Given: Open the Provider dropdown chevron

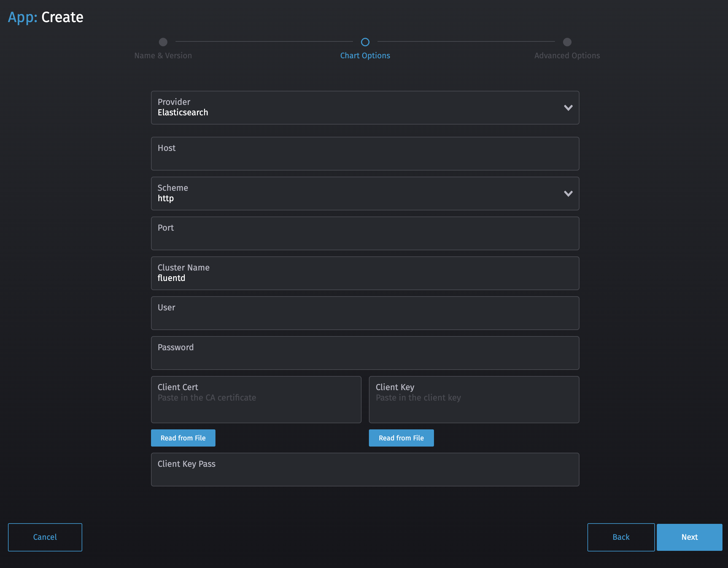Looking at the screenshot, I should click(x=568, y=108).
